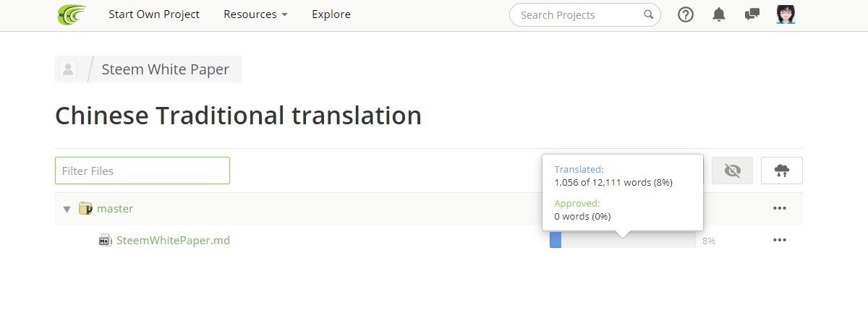The width and height of the screenshot is (868, 336).
Task: Open the messages chat icon
Action: point(752,14)
